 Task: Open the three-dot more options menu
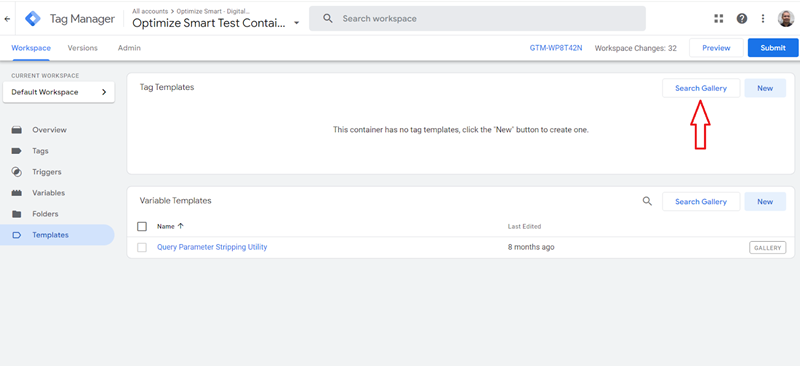click(x=763, y=18)
